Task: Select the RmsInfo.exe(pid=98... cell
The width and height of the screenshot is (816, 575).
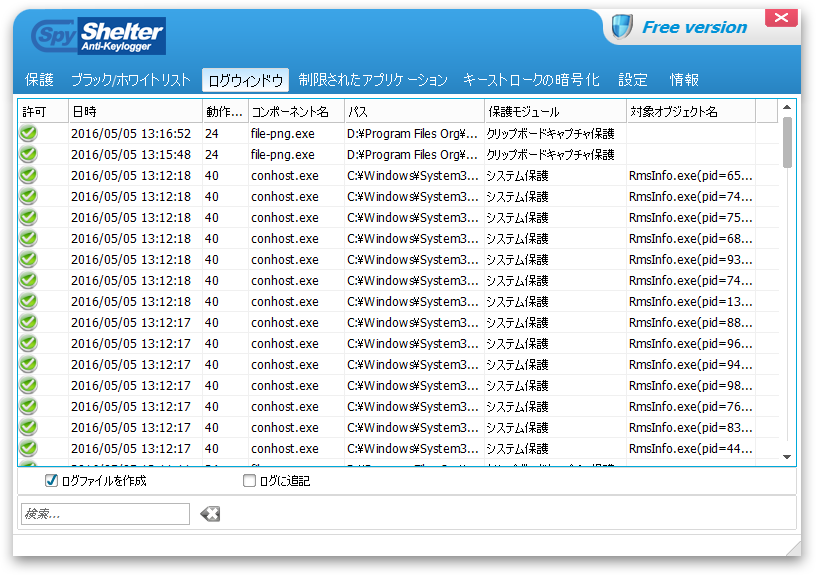Action: [691, 386]
